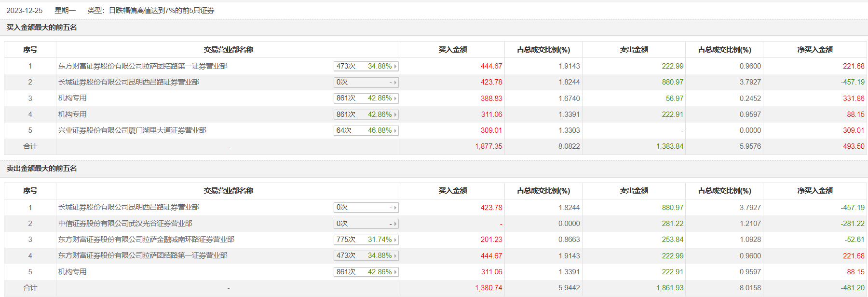This screenshot has height=297, width=868.
Task: Click ratio value 0.2452
Action: coord(750,99)
